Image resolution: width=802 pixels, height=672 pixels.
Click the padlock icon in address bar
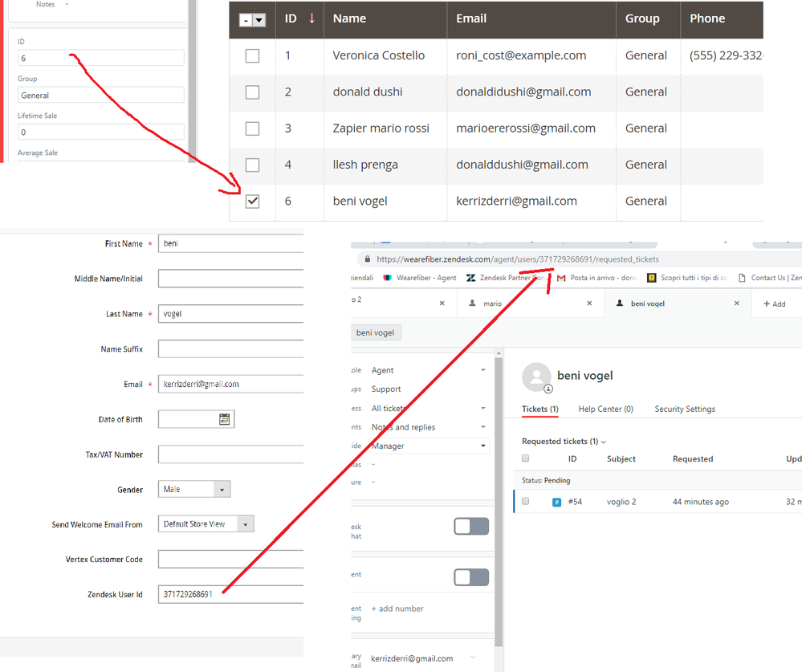(367, 259)
